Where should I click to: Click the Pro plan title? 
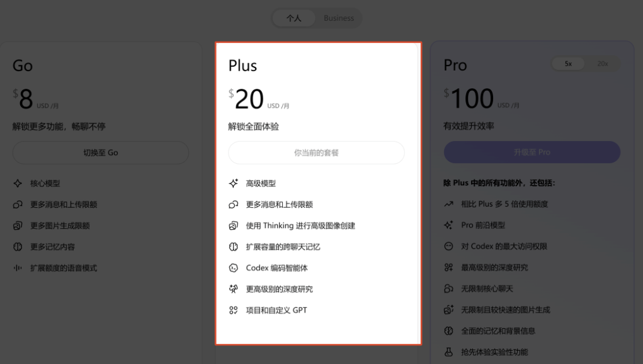455,65
